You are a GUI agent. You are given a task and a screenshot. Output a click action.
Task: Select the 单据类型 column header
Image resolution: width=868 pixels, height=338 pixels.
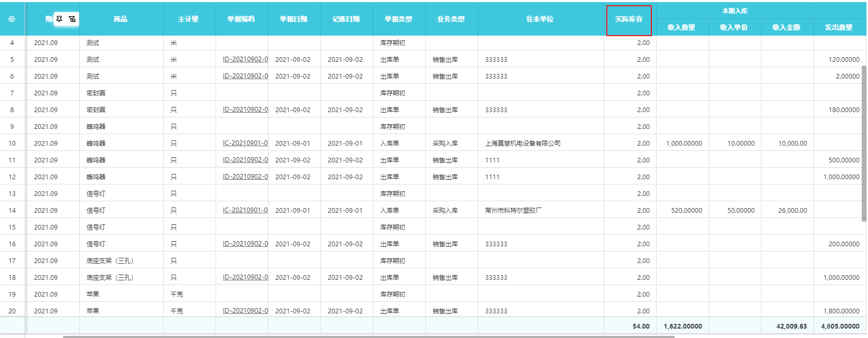coord(399,19)
